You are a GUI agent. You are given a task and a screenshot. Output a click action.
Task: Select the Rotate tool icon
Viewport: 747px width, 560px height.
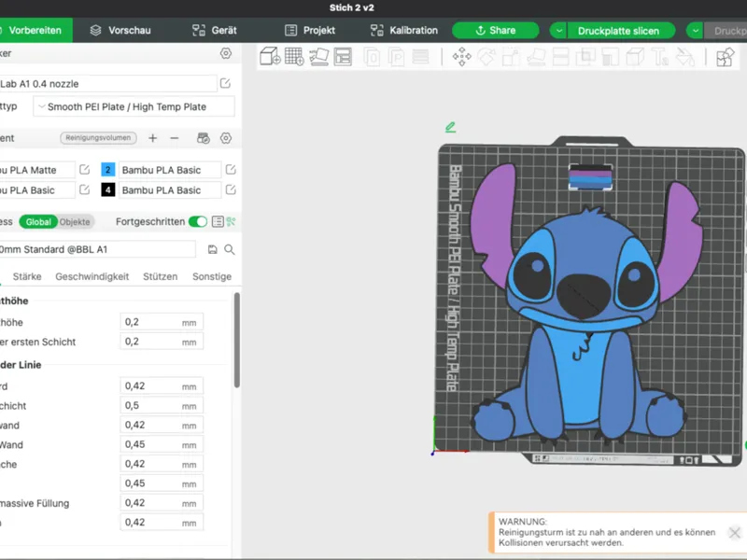click(x=486, y=57)
